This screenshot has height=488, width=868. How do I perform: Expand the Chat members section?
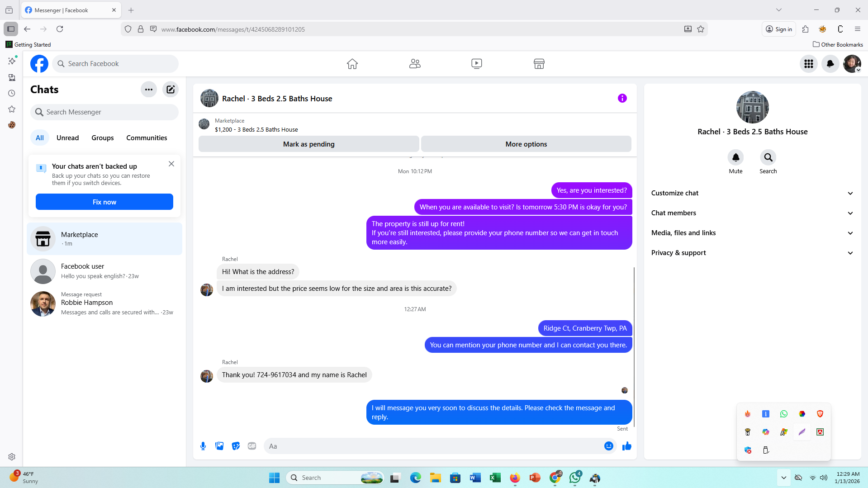752,213
